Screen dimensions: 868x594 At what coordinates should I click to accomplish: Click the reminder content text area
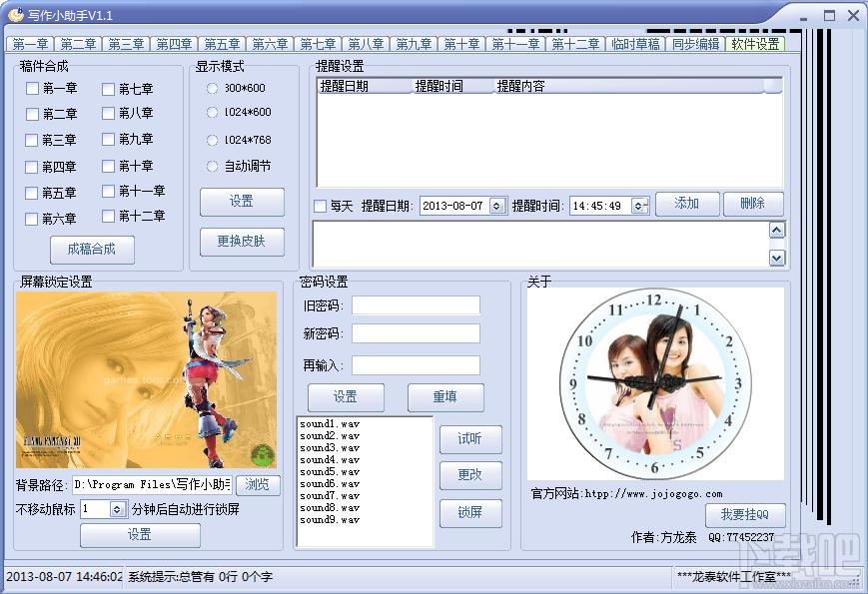(x=540, y=244)
